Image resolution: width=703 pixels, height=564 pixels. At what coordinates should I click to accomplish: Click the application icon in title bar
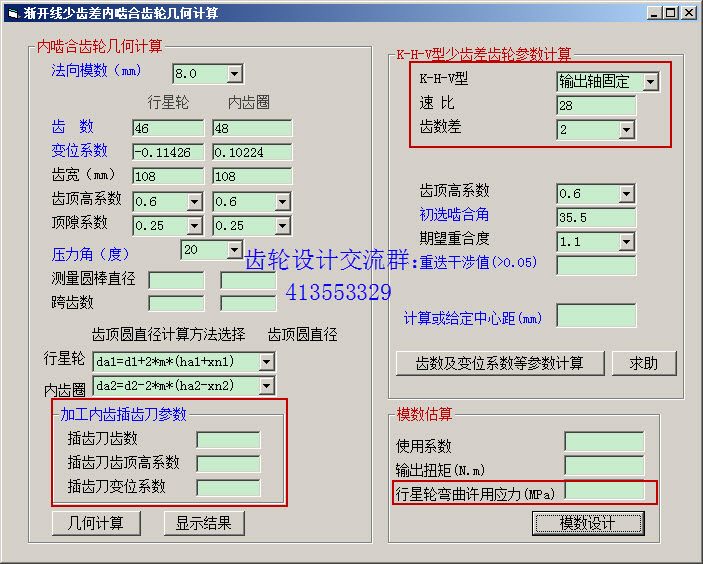pyautogui.click(x=13, y=13)
